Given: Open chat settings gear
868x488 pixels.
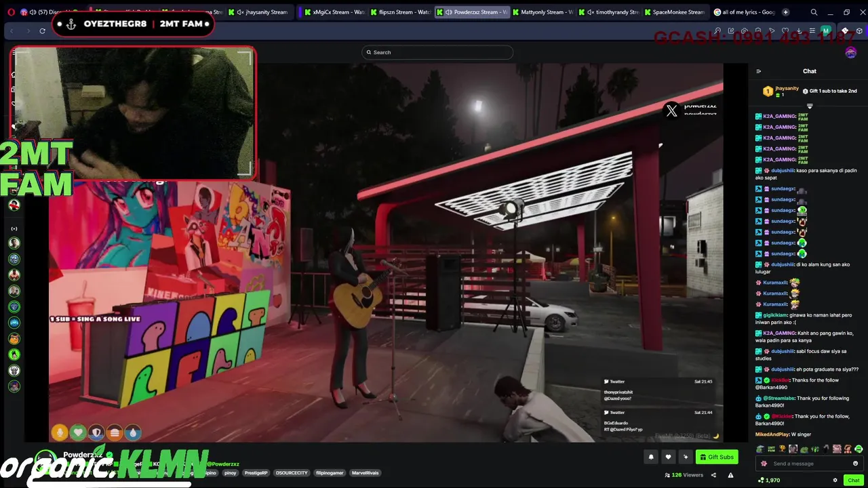Looking at the screenshot, I should click(x=835, y=480).
